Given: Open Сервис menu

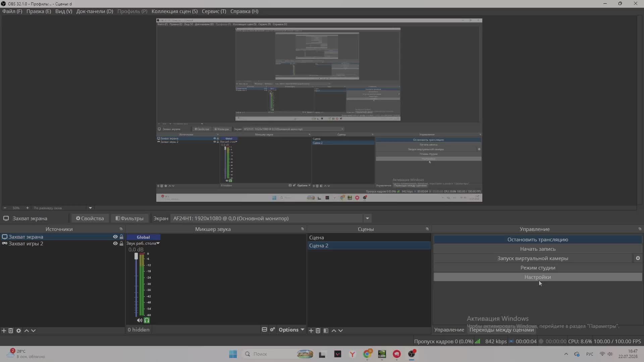Looking at the screenshot, I should coord(214,11).
